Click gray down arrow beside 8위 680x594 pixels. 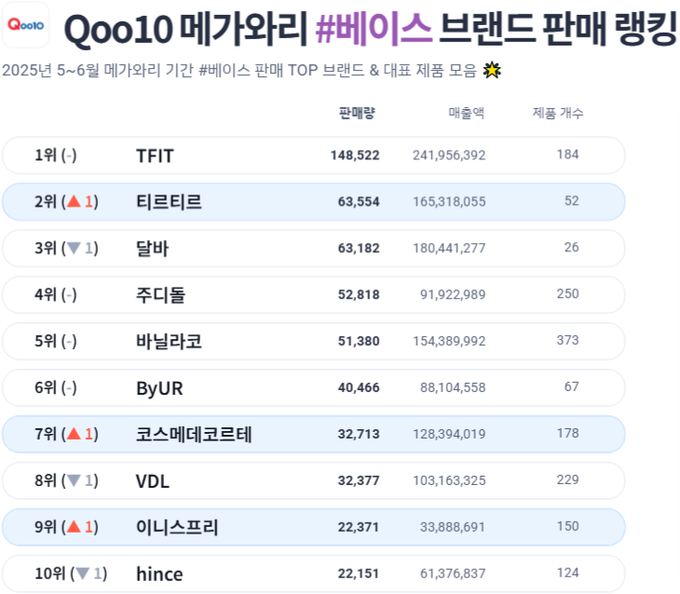74,480
